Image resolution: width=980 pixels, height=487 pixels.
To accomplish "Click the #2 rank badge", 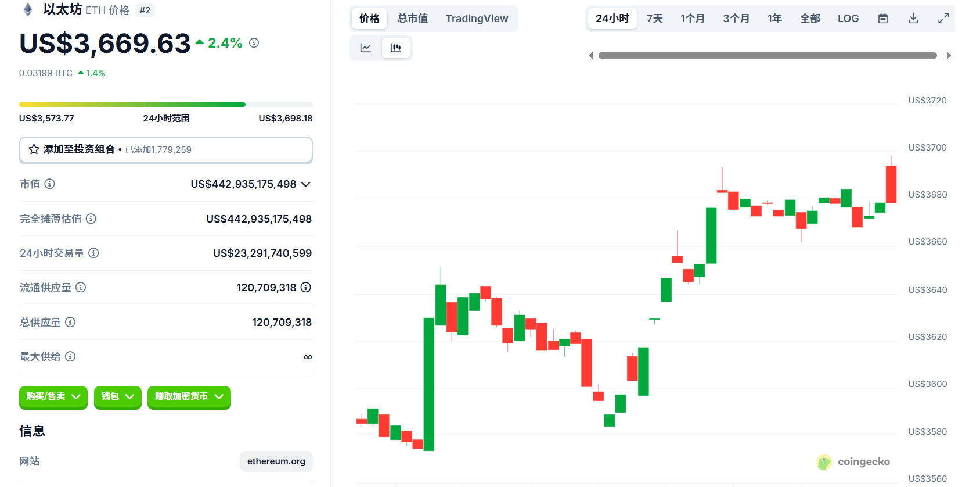I will 145,10.
